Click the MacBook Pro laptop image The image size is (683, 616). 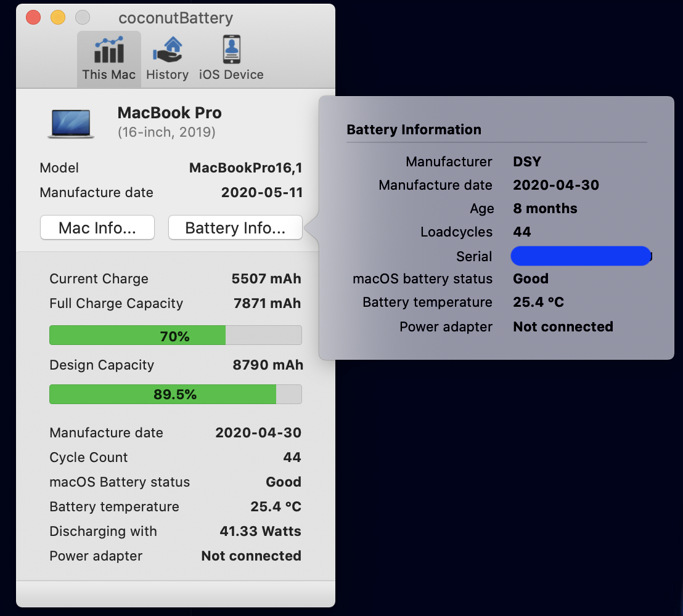70,123
